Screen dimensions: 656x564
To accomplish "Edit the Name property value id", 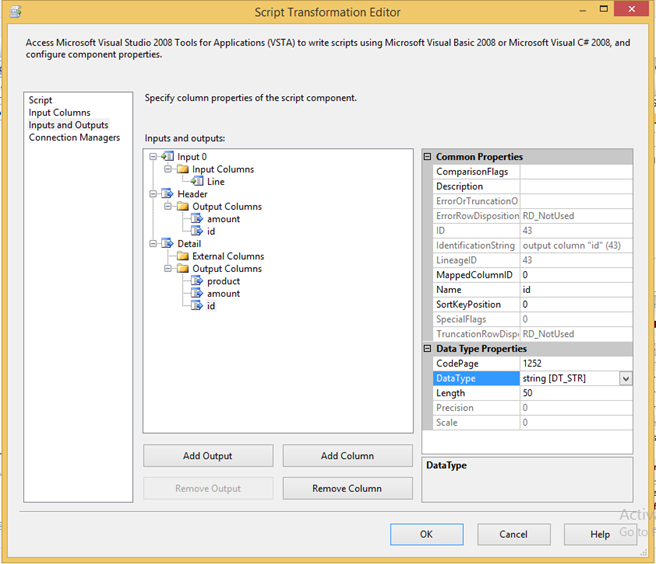I will pyautogui.click(x=576, y=290).
